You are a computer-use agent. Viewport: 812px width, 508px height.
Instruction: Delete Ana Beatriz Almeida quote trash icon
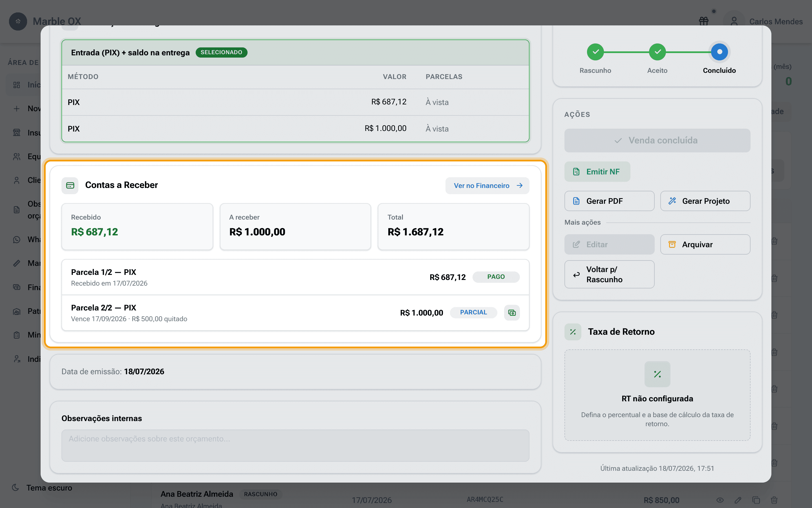(x=774, y=500)
